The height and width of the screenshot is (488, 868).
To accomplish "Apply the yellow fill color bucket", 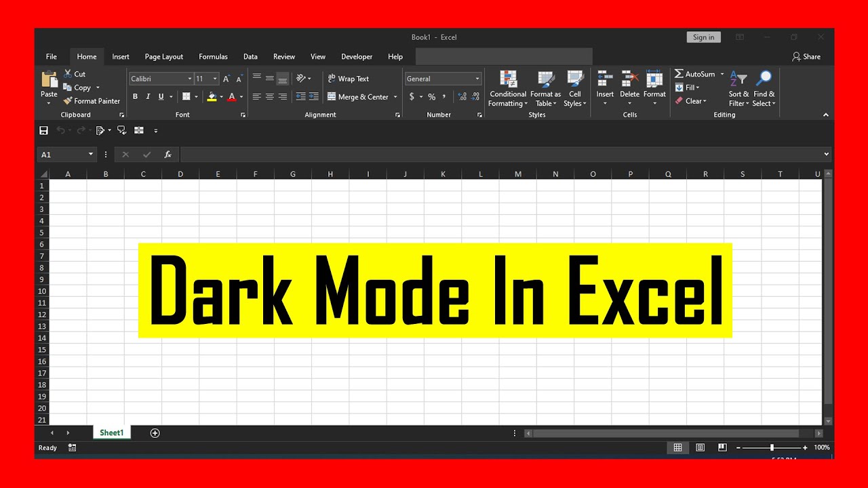I will tap(212, 97).
